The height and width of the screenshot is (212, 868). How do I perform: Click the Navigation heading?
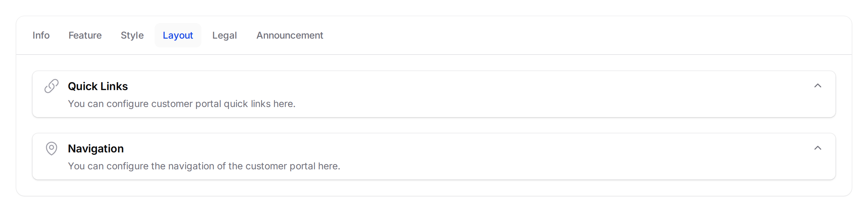pyautogui.click(x=96, y=149)
